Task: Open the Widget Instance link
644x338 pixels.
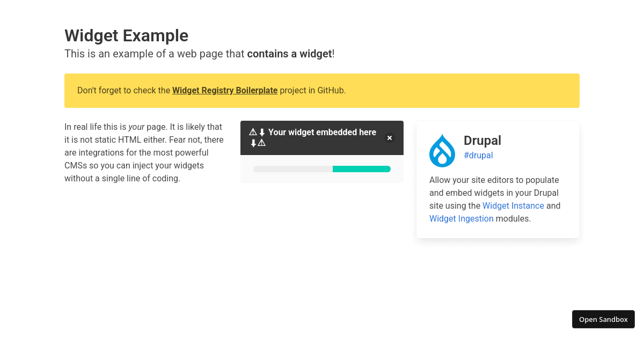Action: 513,205
